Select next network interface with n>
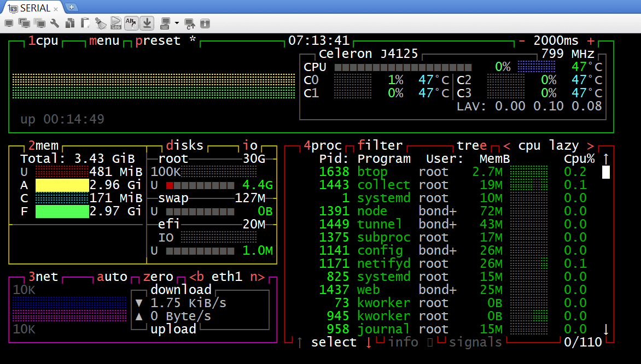The height and width of the screenshot is (364, 641). [257, 277]
